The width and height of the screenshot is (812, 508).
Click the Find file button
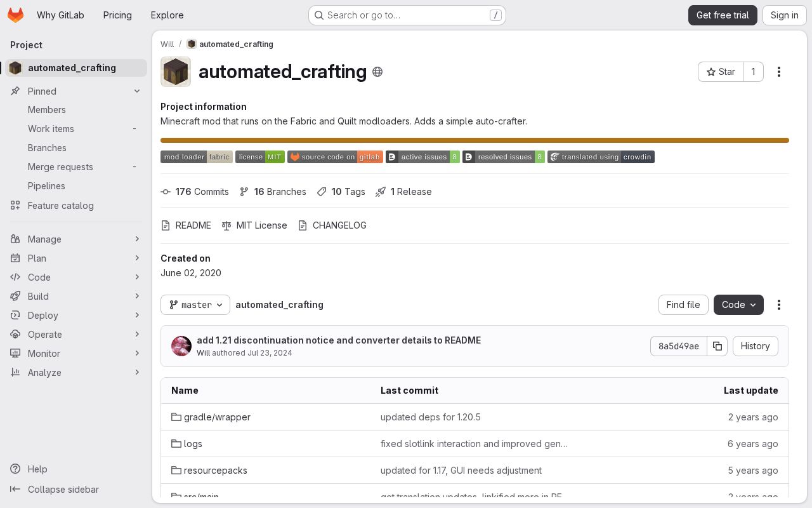683,305
